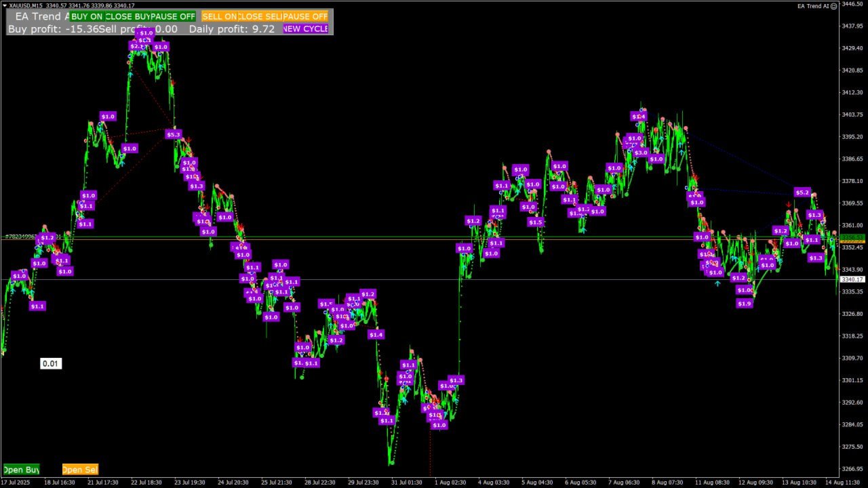The image size is (868, 488).
Task: Toggle the green BUY ON switch
Action: (x=87, y=16)
